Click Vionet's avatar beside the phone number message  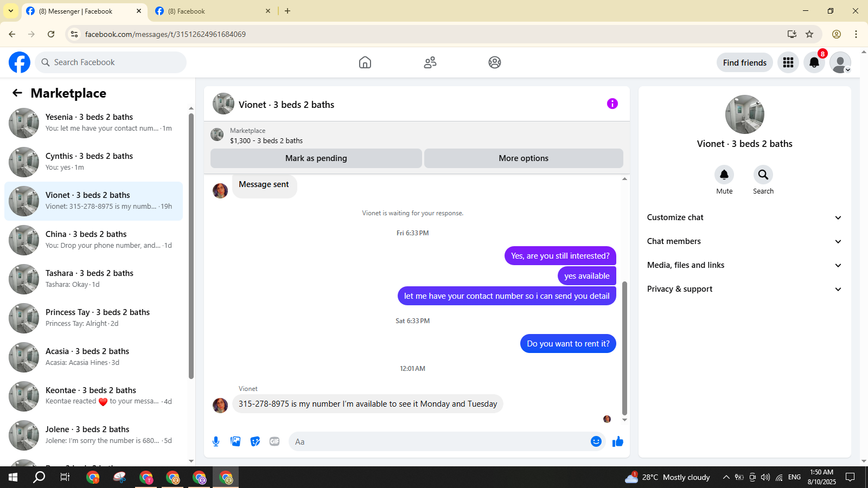coord(220,405)
